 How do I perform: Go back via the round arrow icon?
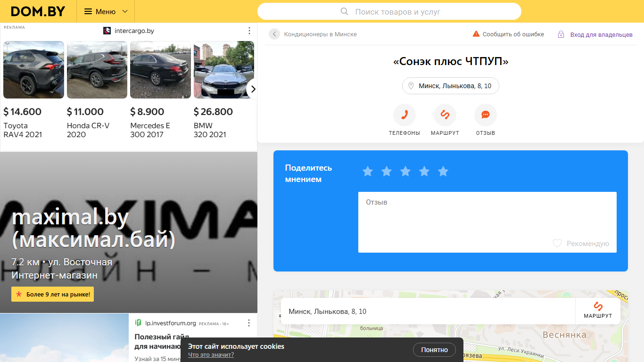[274, 34]
